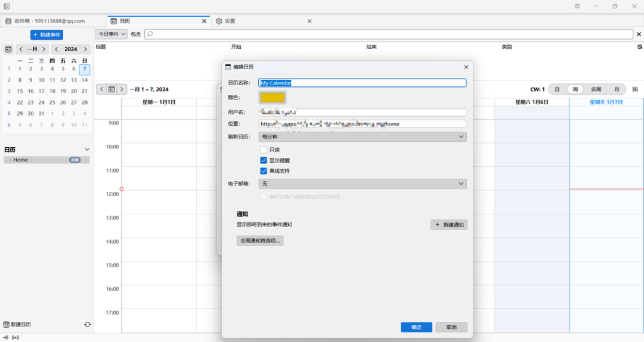
Task: Click the 确定 button
Action: tap(416, 327)
